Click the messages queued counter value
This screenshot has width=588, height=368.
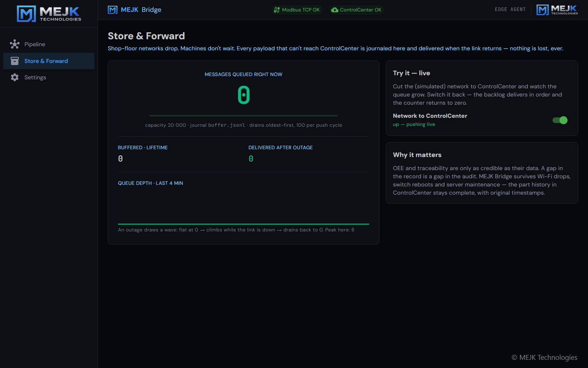pos(244,95)
